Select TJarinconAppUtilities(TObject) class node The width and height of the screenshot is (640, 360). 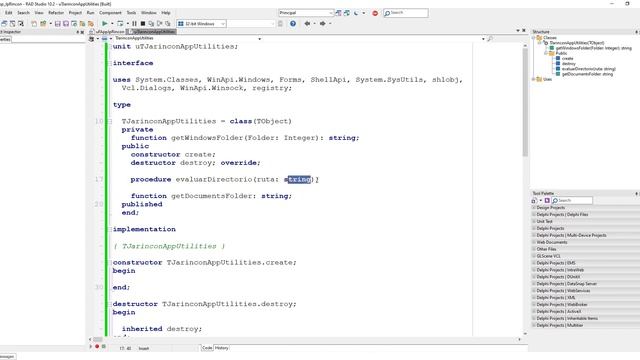[576, 43]
